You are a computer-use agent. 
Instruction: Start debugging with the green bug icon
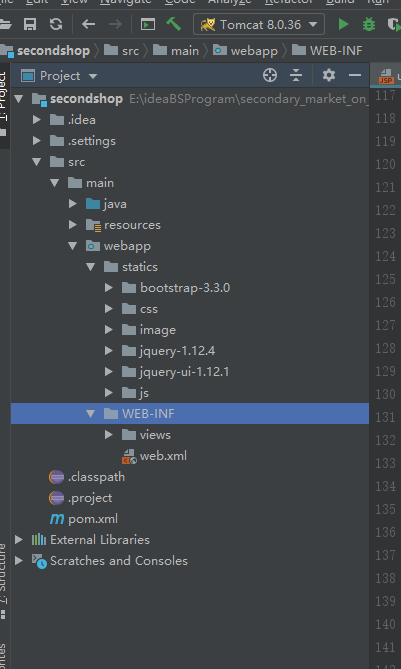(x=369, y=24)
